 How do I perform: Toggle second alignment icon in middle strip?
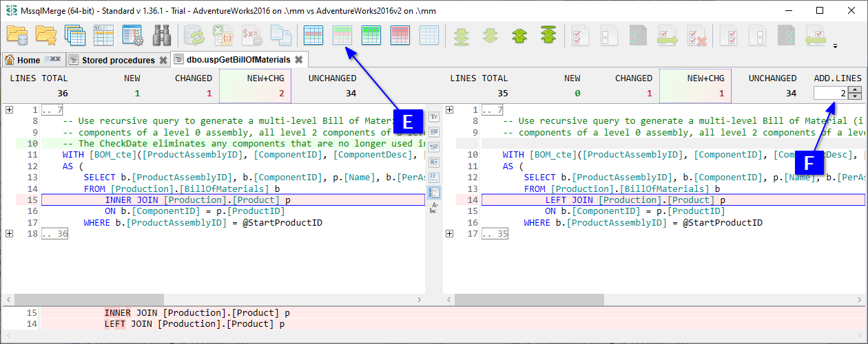pyautogui.click(x=435, y=131)
